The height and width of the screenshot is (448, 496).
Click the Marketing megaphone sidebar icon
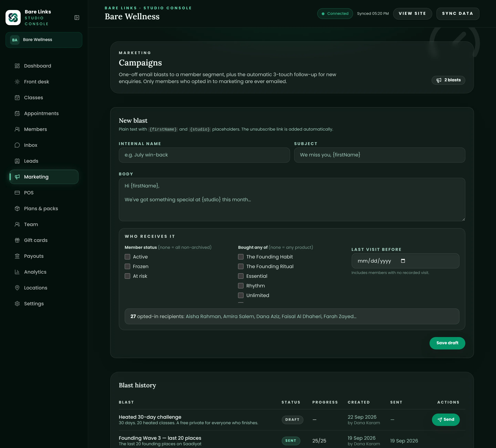click(x=17, y=177)
